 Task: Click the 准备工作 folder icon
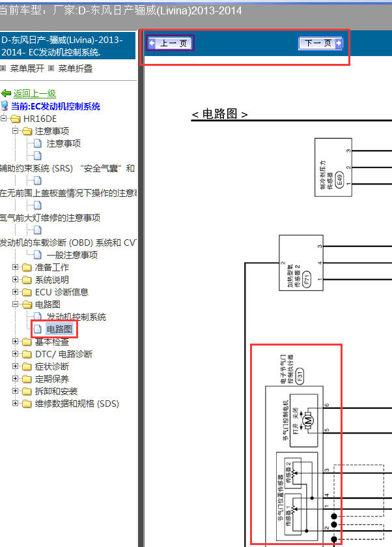[x=27, y=267]
